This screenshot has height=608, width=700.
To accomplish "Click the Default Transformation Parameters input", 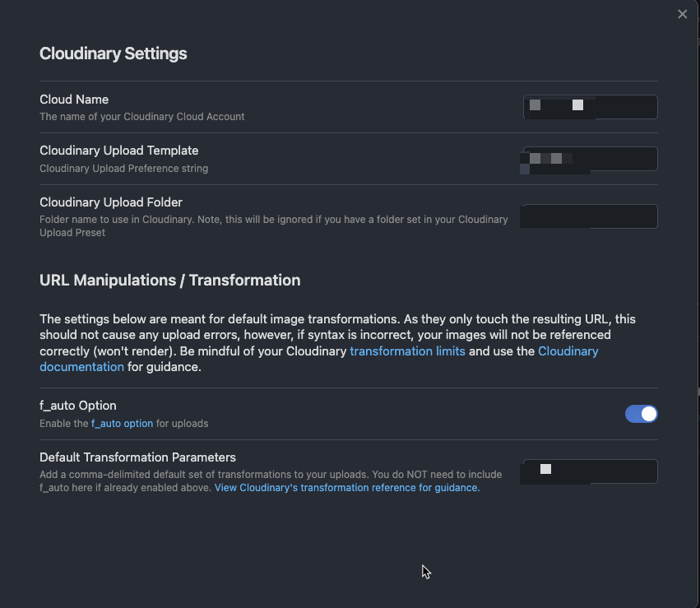I will tap(587, 471).
